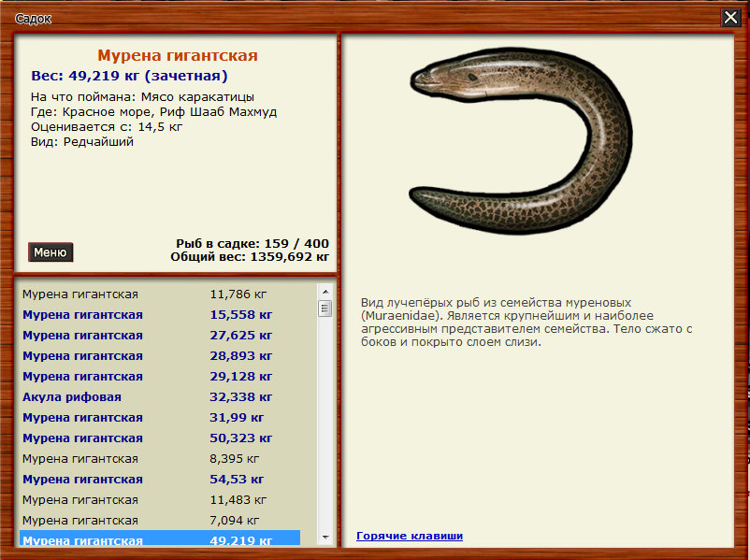Select Мурена гигантская 7,094 кг row
The image size is (750, 560).
[160, 521]
